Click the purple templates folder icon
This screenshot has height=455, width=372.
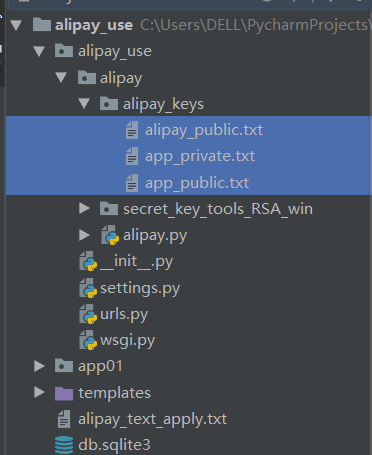(64, 393)
